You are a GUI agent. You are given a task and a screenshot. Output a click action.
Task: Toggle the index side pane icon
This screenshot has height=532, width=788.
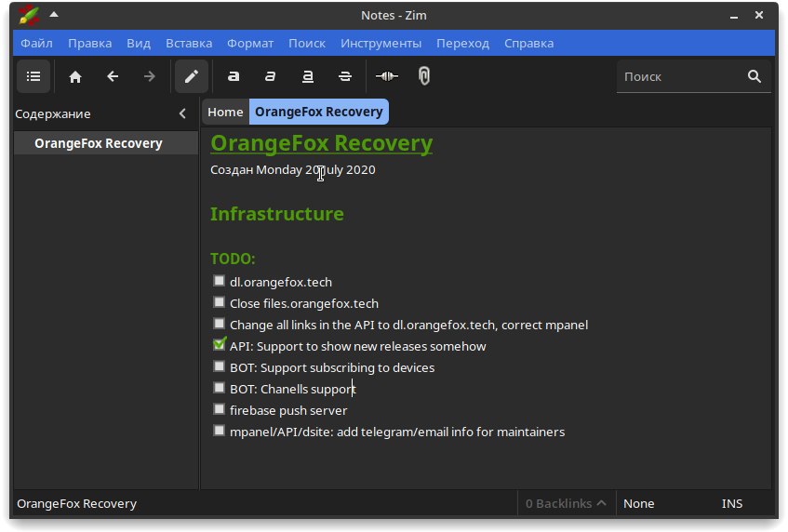coord(33,76)
